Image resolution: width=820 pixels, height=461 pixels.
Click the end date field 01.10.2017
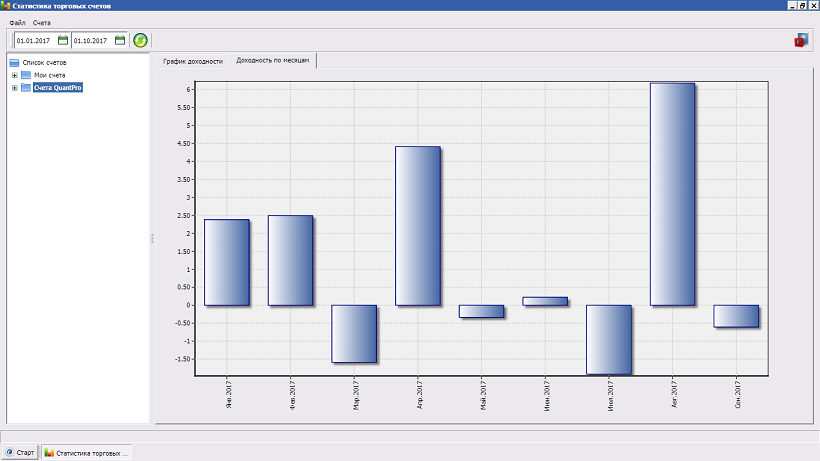[91, 40]
